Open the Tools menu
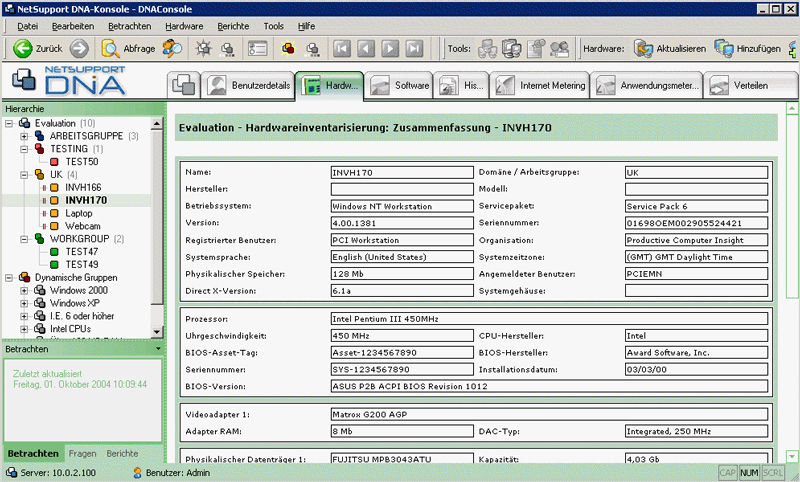This screenshot has height=482, width=800. [273, 26]
